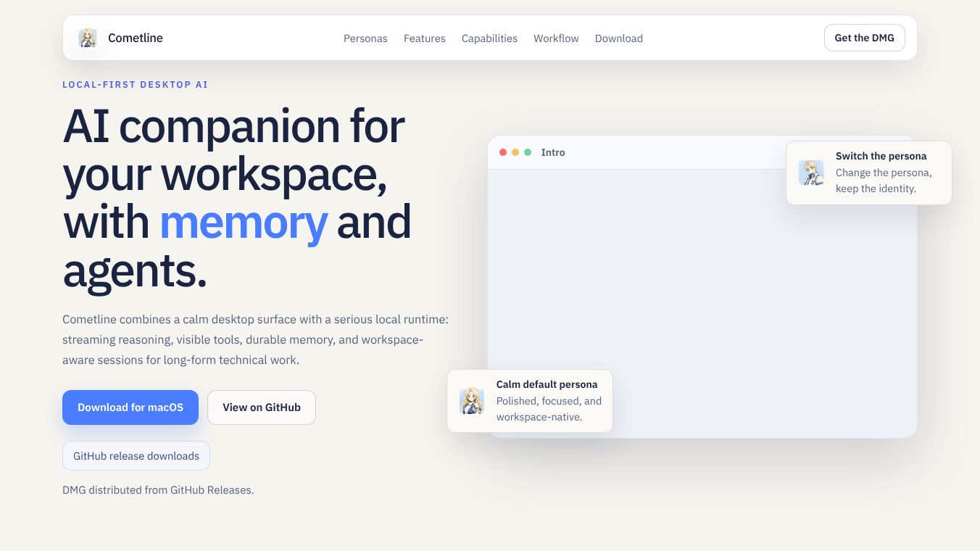Image resolution: width=980 pixels, height=551 pixels.
Task: Click Download for macOS button
Action: click(130, 407)
